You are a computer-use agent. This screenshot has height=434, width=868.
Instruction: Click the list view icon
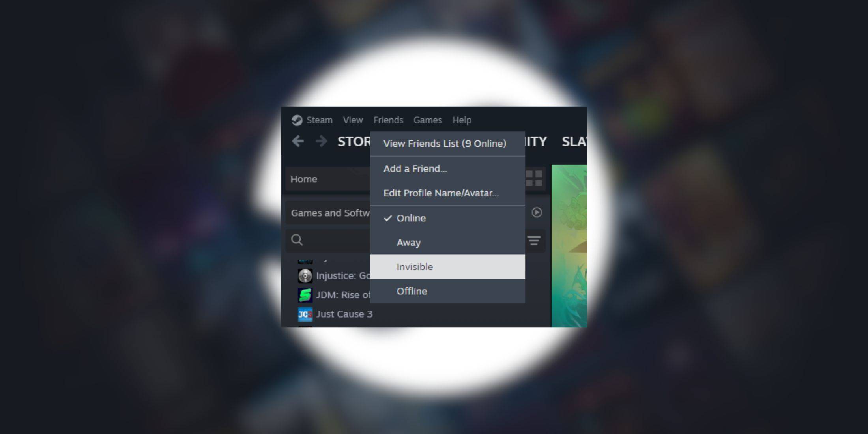tap(535, 239)
